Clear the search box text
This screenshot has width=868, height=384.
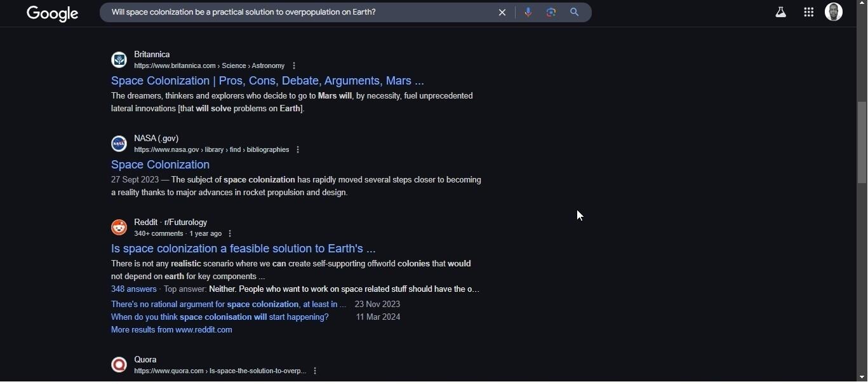(502, 12)
